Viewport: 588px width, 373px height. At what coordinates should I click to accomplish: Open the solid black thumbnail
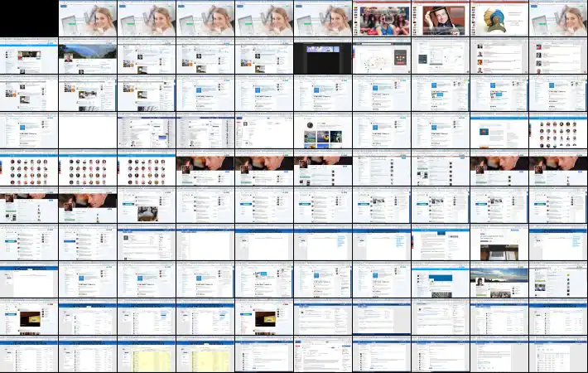[x=29, y=18]
